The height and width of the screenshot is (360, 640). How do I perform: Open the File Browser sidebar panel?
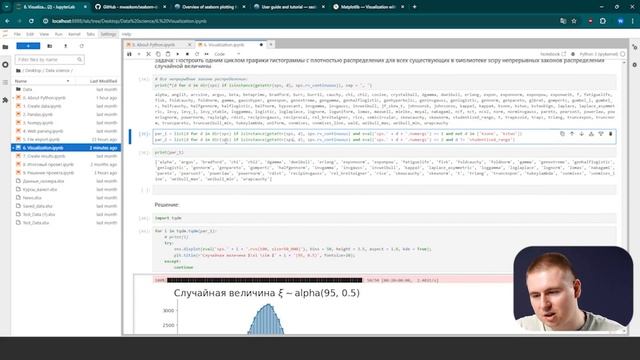(5, 47)
